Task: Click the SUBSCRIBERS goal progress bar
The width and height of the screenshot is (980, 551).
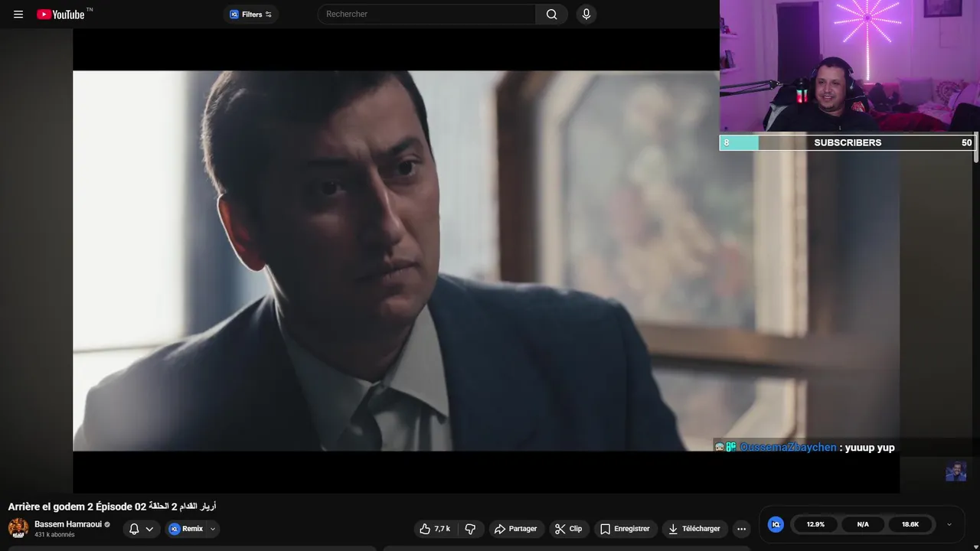Action: (848, 142)
